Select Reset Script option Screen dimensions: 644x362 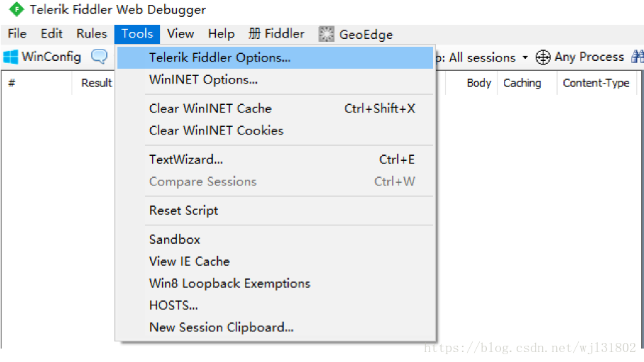[x=183, y=210]
